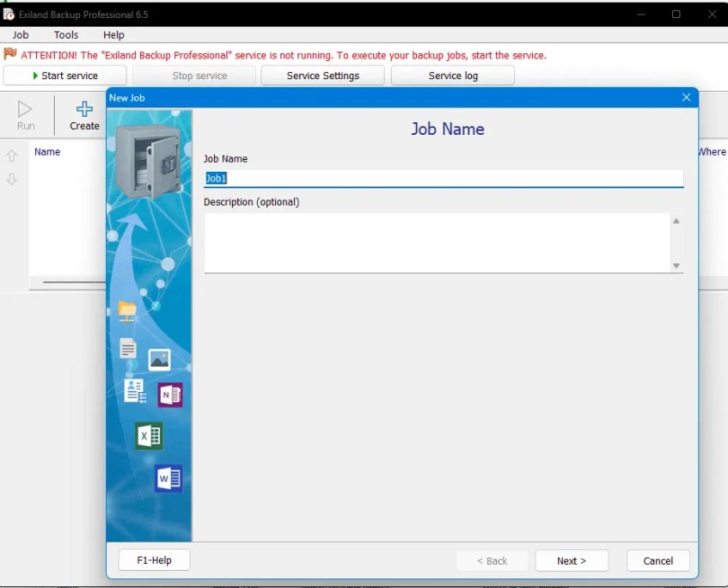This screenshot has width=728, height=588.
Task: Click Next to continue the wizard
Action: coord(572,560)
